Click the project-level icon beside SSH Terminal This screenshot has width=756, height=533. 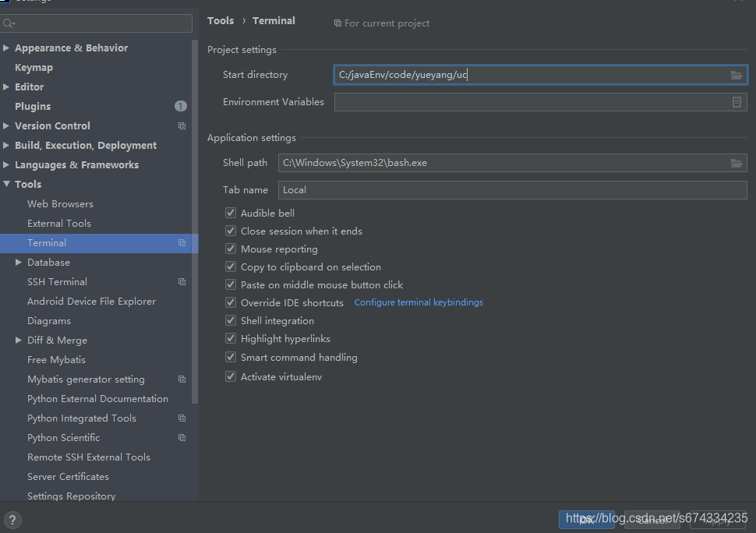(x=181, y=281)
